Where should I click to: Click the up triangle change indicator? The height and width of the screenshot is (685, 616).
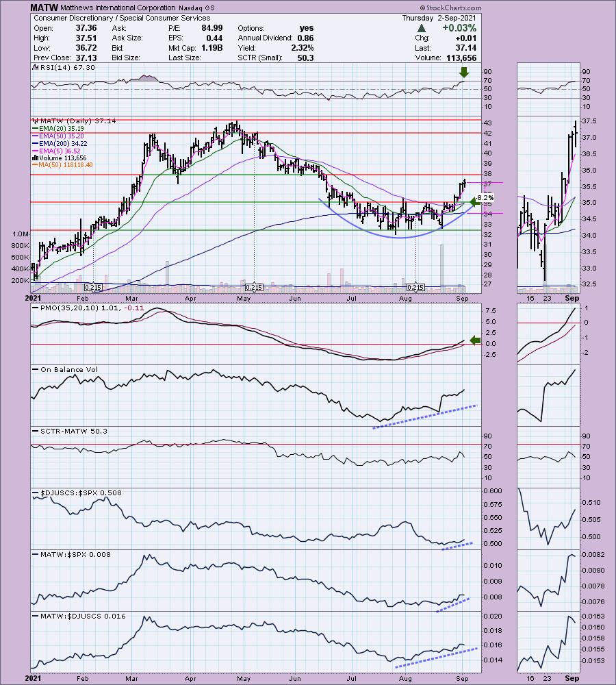422,28
